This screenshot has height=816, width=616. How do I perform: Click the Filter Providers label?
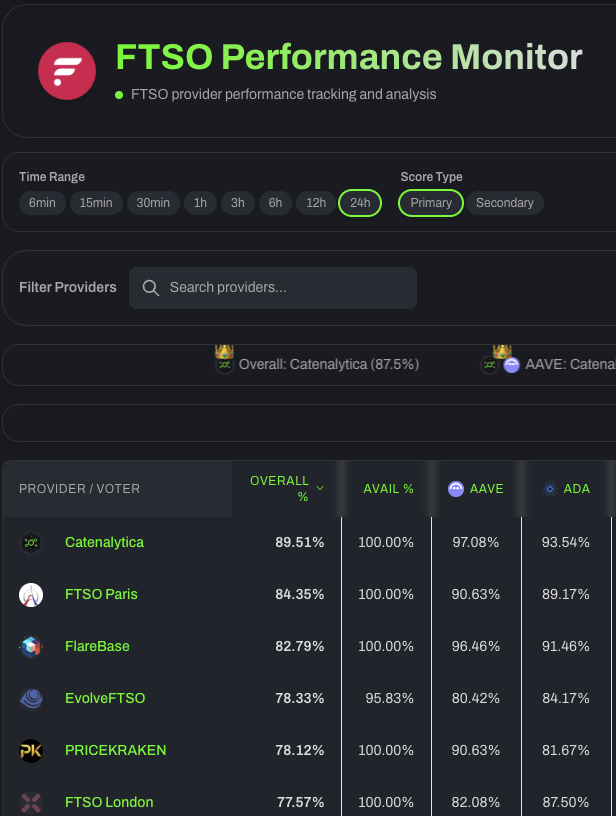[68, 287]
